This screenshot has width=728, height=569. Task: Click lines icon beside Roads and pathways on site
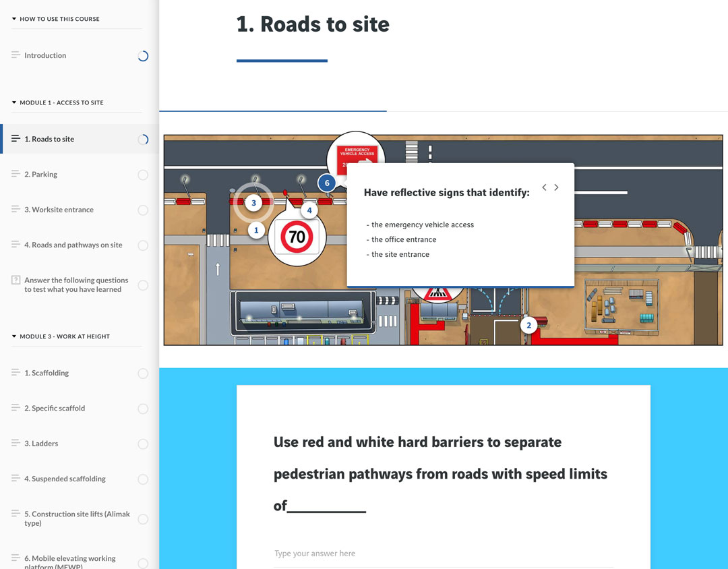click(16, 244)
